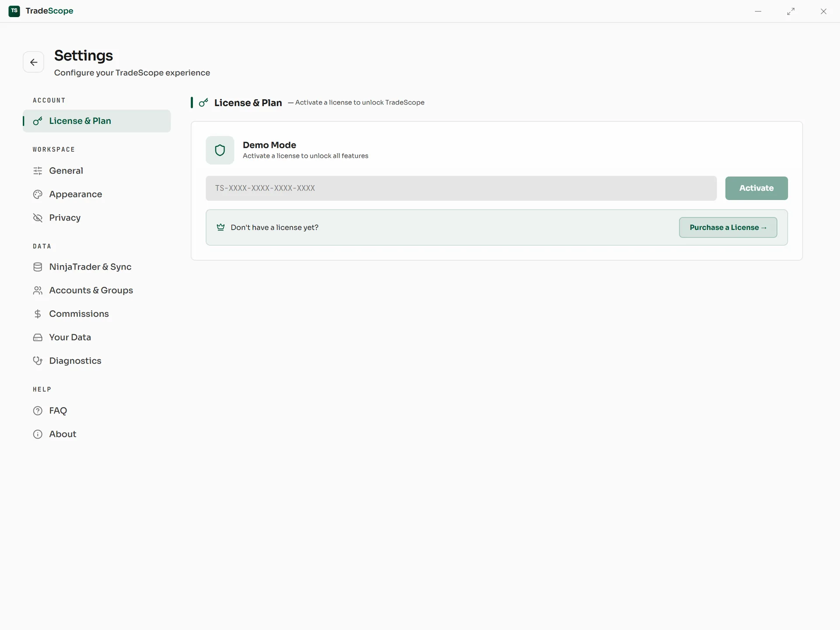Click the palette icon next to Appearance
This screenshot has height=630, width=840.
click(x=38, y=194)
